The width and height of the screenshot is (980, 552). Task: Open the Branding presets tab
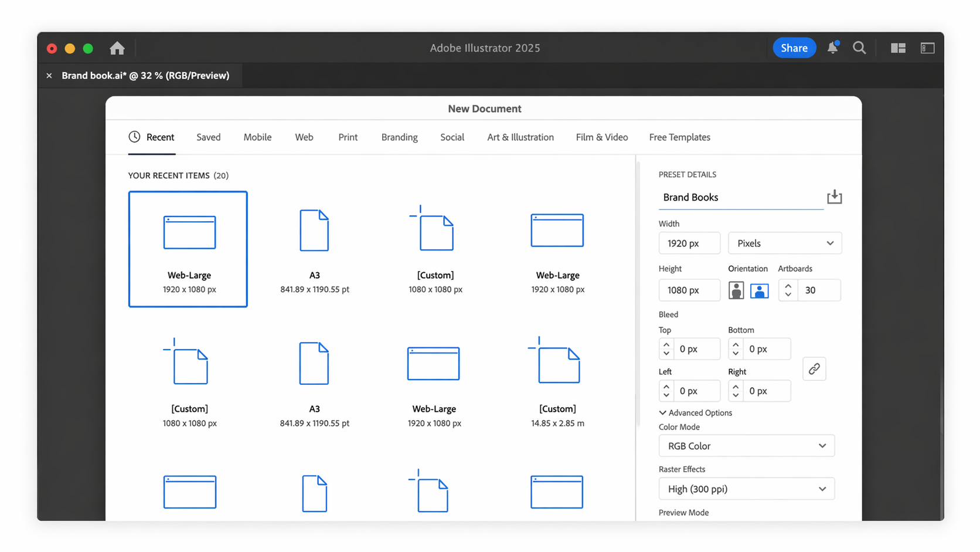click(399, 137)
